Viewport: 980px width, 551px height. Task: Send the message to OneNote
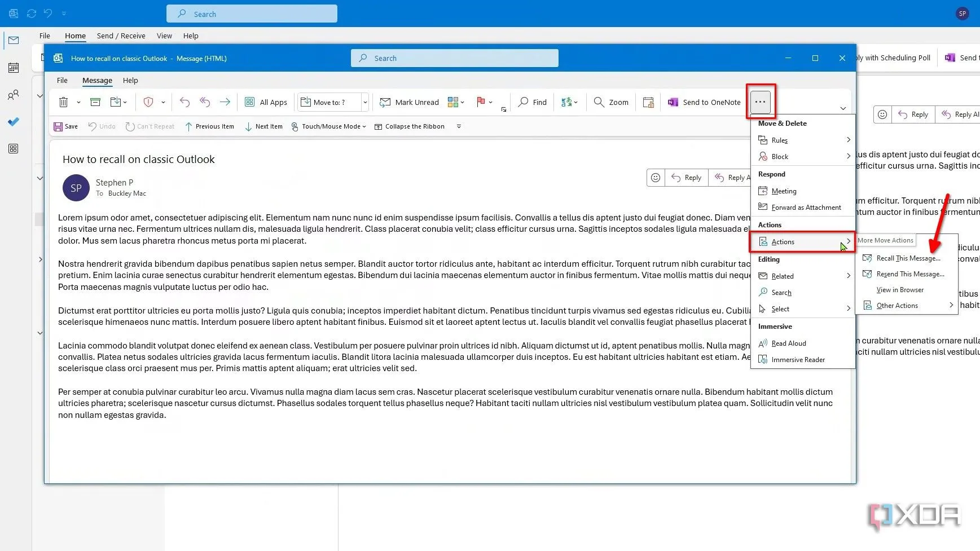pos(704,102)
